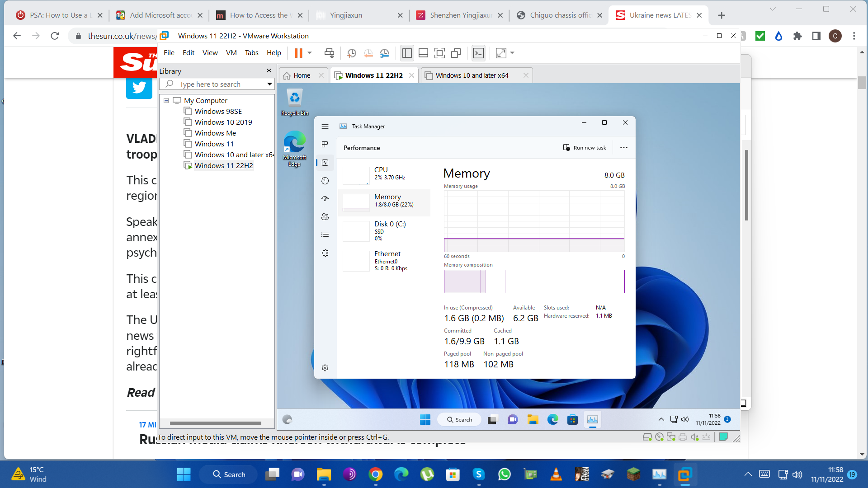The width and height of the screenshot is (868, 488).
Task: Open the VM menu
Action: [x=231, y=53]
